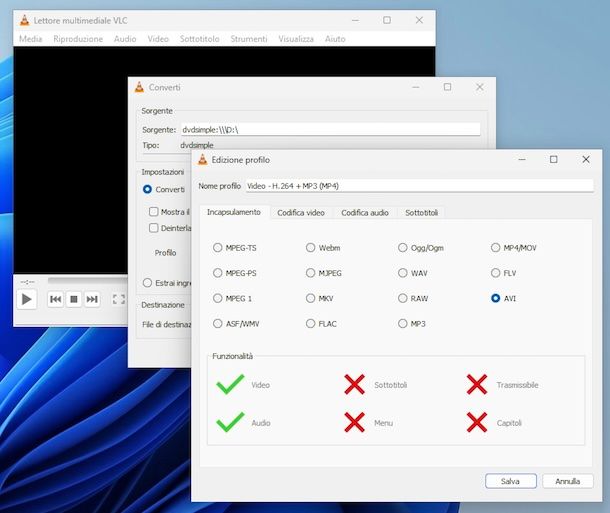Screen dimensions: 610x513
Task: Toggle the Mostra il checkbox in Converti
Action: [x=154, y=212]
